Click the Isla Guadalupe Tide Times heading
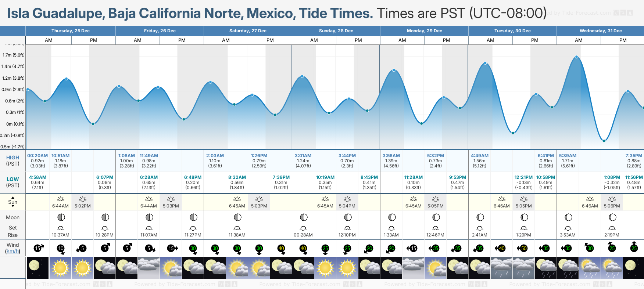 coord(190,13)
